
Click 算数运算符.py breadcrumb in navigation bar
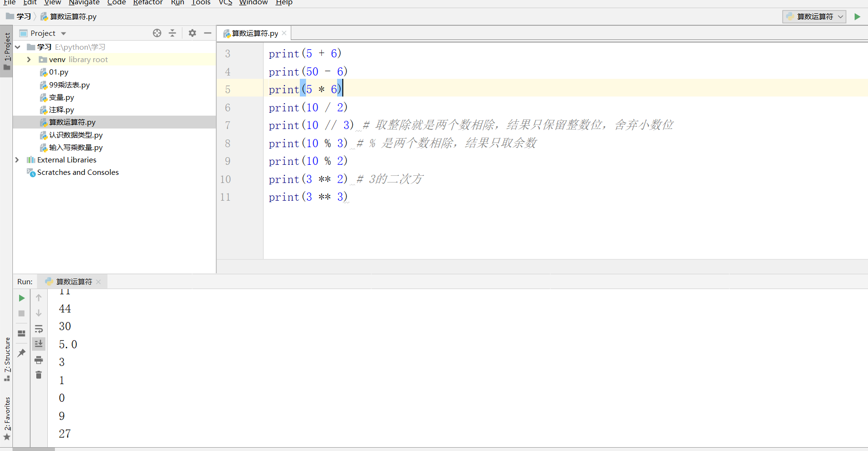[x=68, y=16]
